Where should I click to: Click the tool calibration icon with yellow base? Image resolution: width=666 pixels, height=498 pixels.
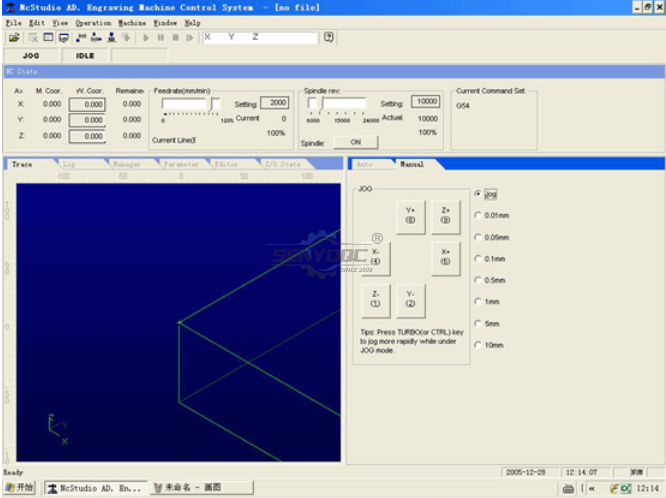[x=111, y=38]
